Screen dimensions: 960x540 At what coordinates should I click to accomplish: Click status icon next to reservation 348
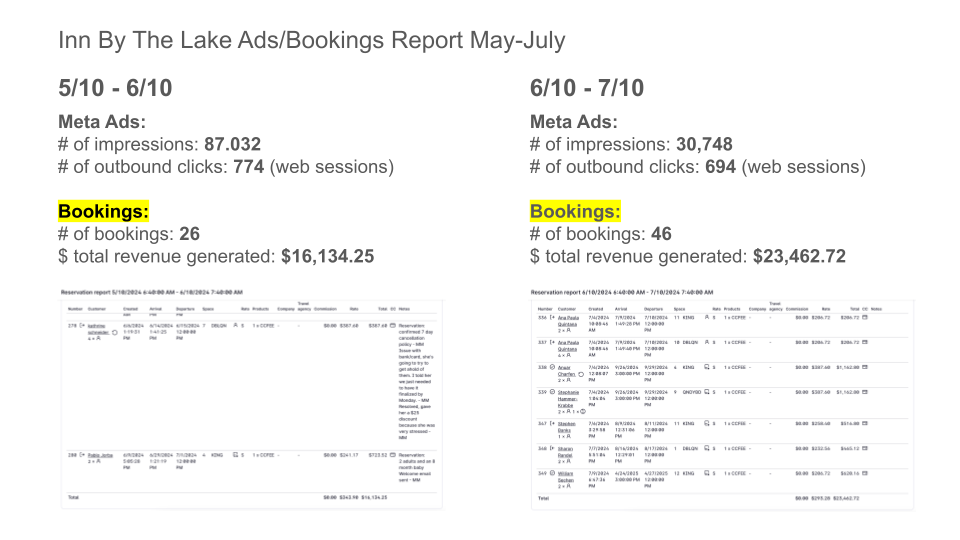tap(553, 446)
